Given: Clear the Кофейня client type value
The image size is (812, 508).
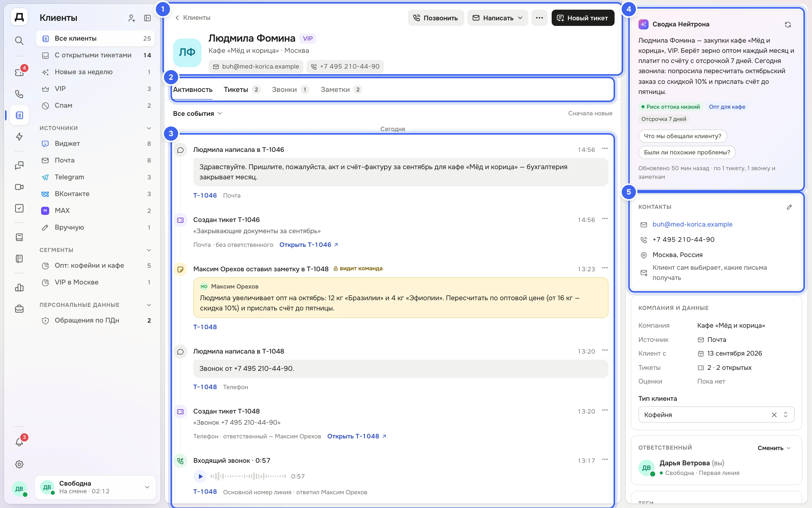Looking at the screenshot, I should pos(774,415).
